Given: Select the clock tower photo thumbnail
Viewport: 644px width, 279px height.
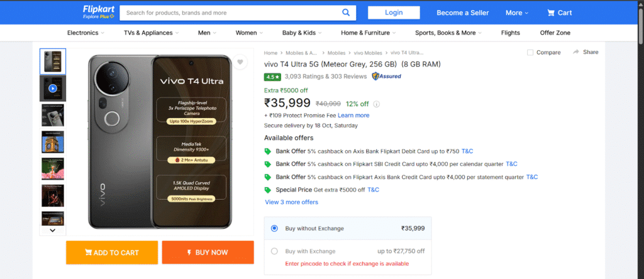Looking at the screenshot, I should (53, 142).
